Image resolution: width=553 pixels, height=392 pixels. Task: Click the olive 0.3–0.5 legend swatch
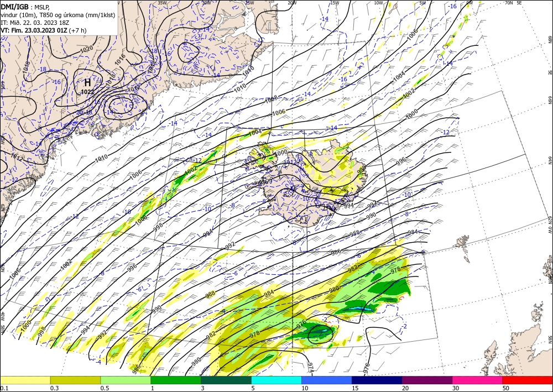[x=75, y=380]
